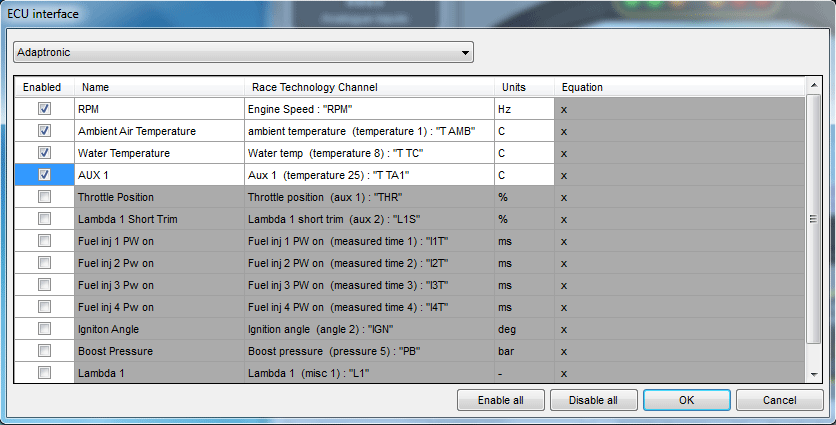This screenshot has width=836, height=425.
Task: Confirm settings with the OK button
Action: pyautogui.click(x=687, y=400)
